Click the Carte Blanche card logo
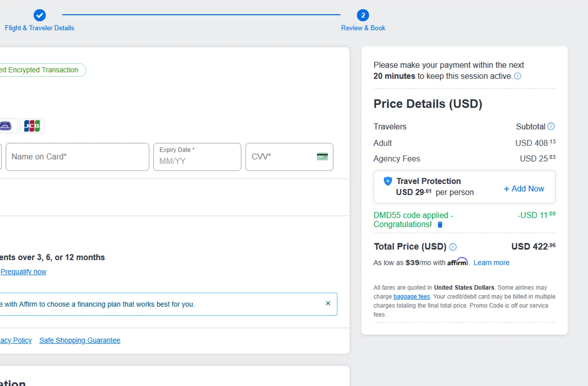Image resolution: width=588 pixels, height=386 pixels. point(6,126)
